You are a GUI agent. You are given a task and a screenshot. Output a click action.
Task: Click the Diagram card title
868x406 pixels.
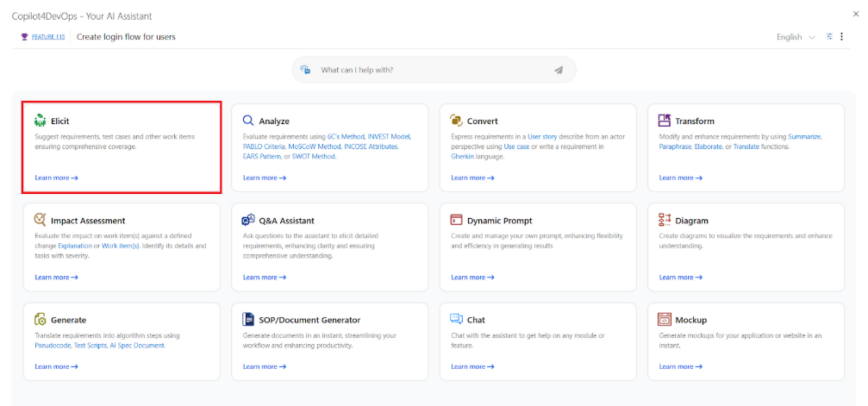691,221
